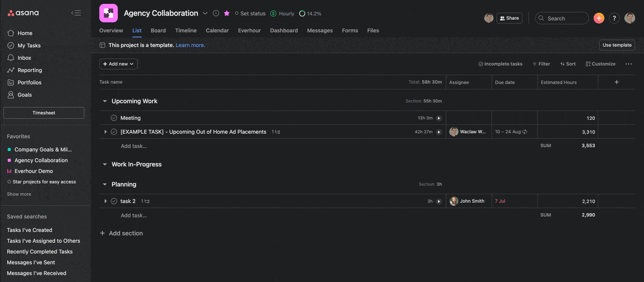644x282 pixels.
Task: Unstar the Agency Collaboration project
Action: click(227, 13)
